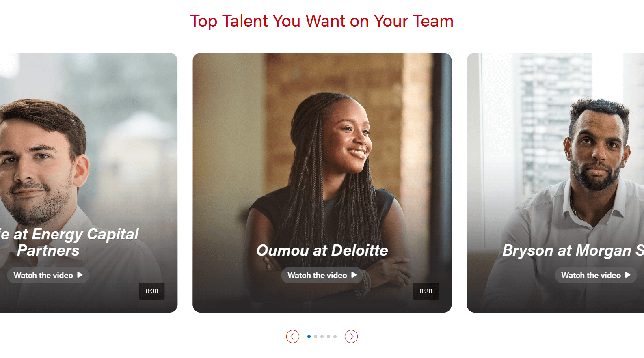Image resolution: width=644 pixels, height=358 pixels.
Task: Select the second carousel pagination dot
Action: [x=316, y=336]
